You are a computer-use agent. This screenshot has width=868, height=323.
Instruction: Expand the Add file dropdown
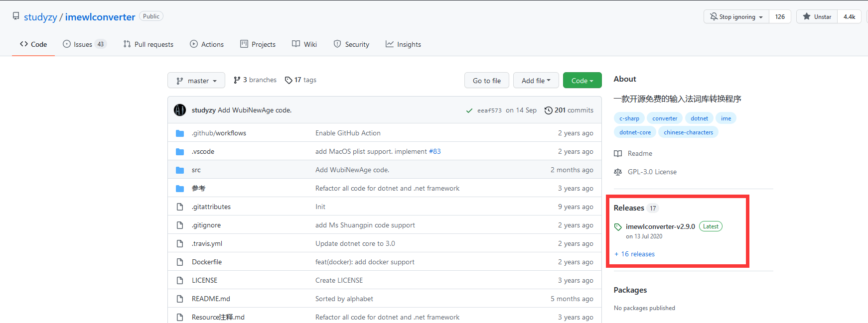click(536, 81)
